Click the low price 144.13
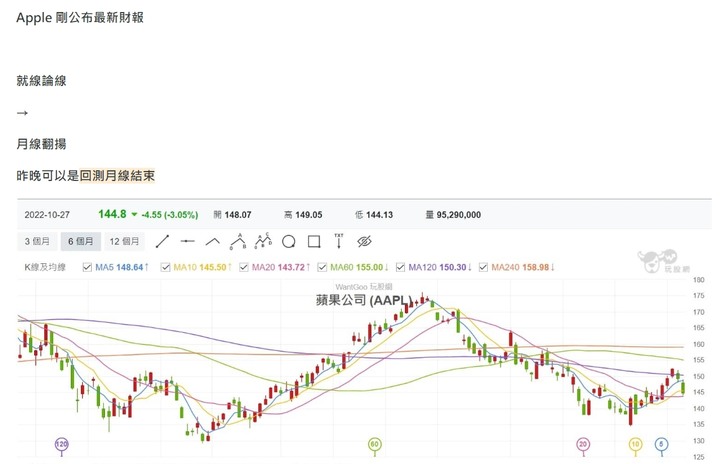The height and width of the screenshot is (464, 720). click(379, 215)
